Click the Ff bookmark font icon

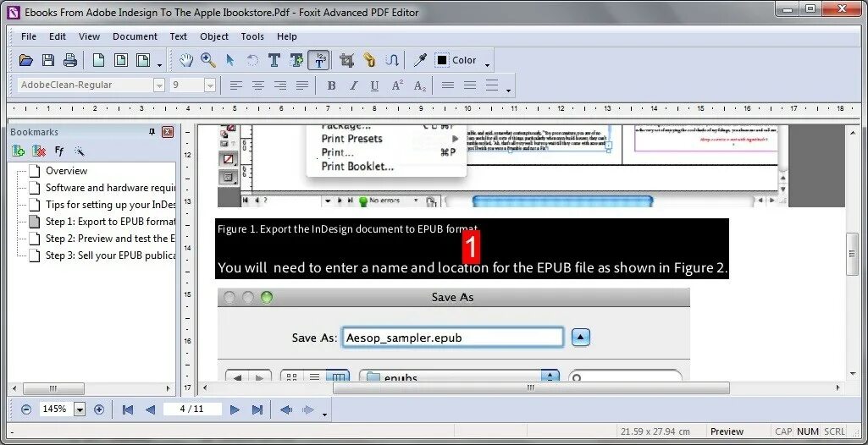59,151
